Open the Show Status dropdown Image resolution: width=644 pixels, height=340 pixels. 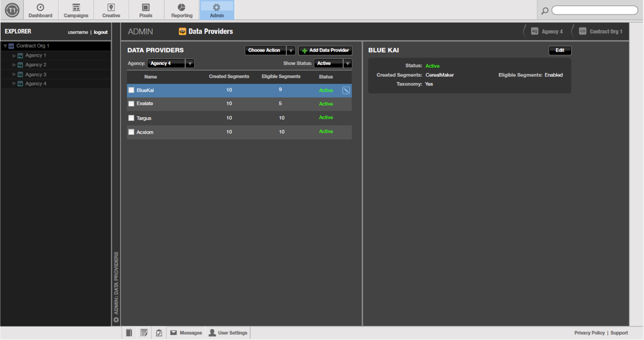click(333, 64)
